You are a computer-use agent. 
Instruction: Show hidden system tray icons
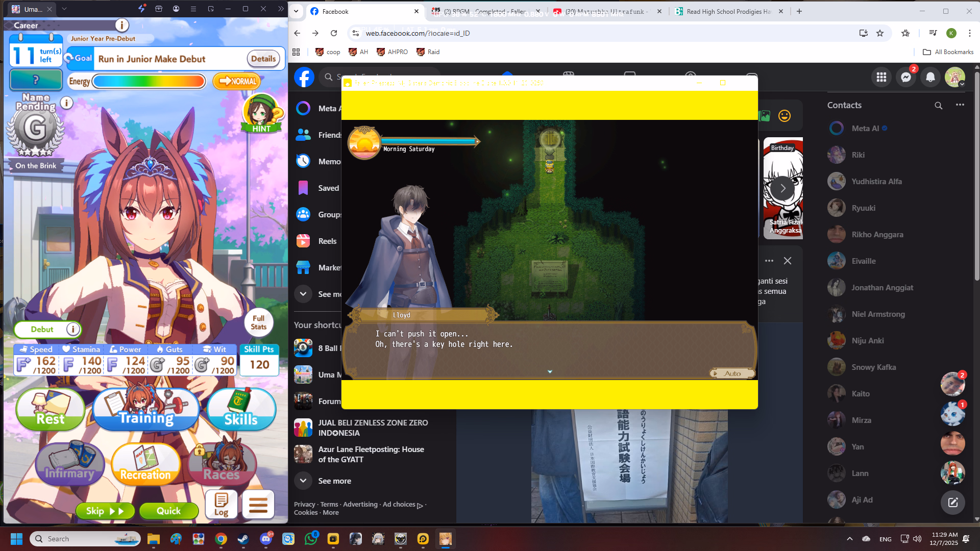849,539
